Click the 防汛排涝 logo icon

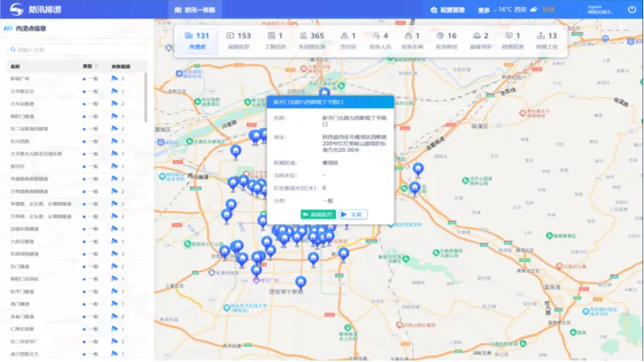tap(17, 9)
